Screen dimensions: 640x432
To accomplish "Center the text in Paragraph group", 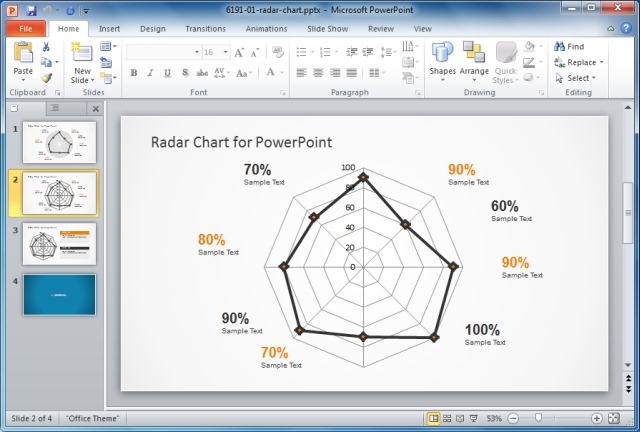I will 318,73.
